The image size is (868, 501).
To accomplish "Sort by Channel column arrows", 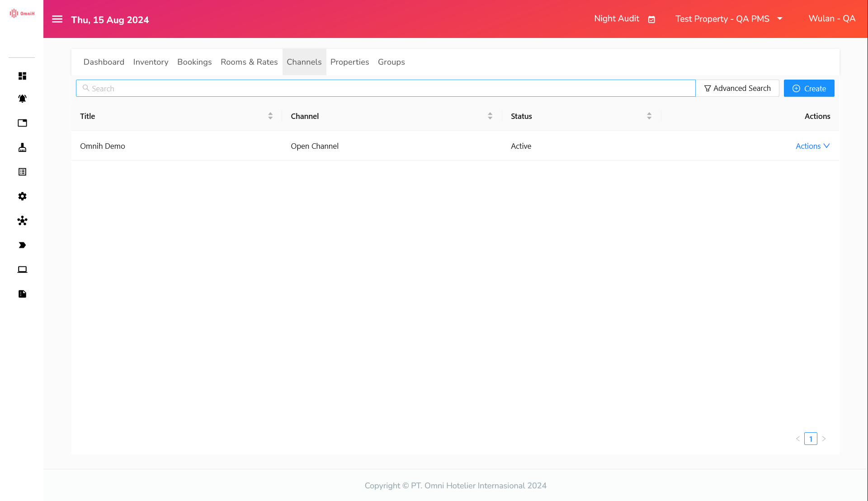I will pyautogui.click(x=490, y=116).
